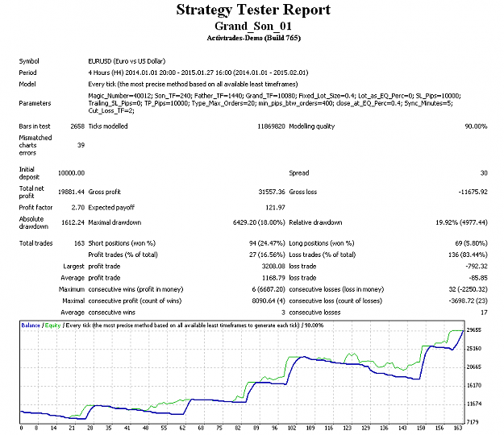Screen dimensions: 504x435
Task: Click the 4 Hours (H4) period value
Action: click(198, 72)
